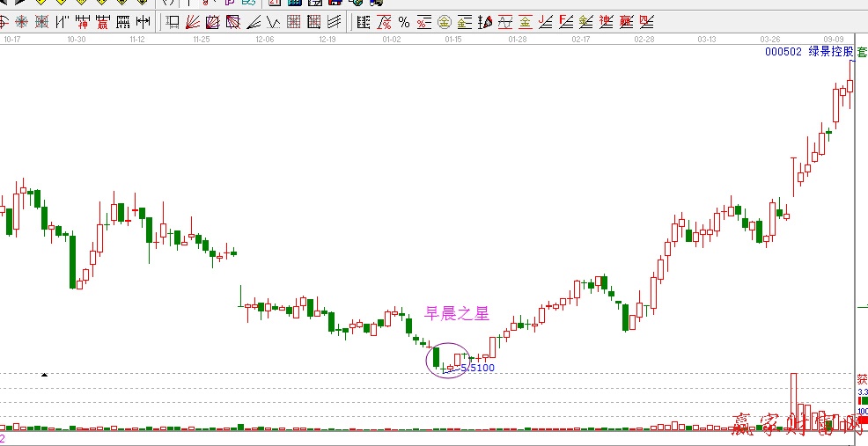868x446 pixels.
Task: Click the 四 angled-lines tool icon
Action: (x=647, y=22)
